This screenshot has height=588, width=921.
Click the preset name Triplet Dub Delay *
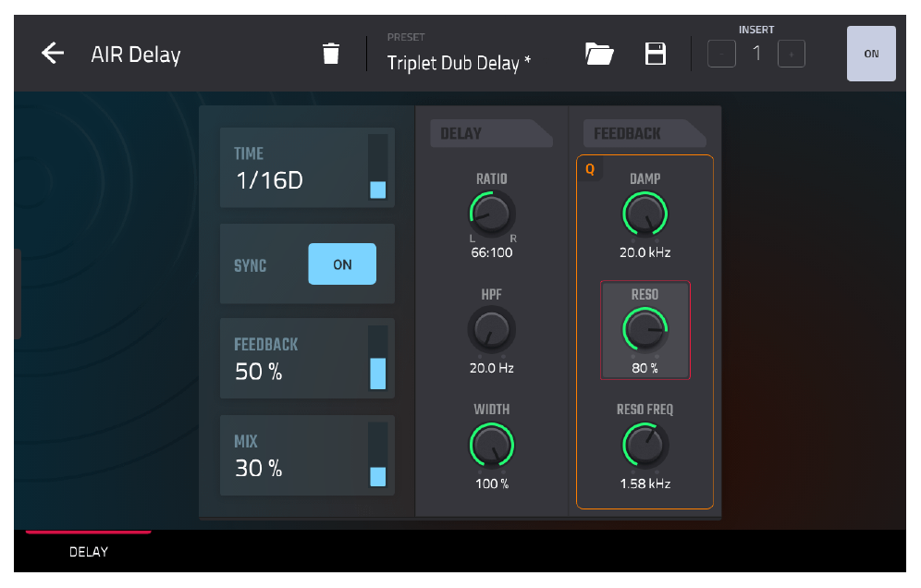point(459,63)
